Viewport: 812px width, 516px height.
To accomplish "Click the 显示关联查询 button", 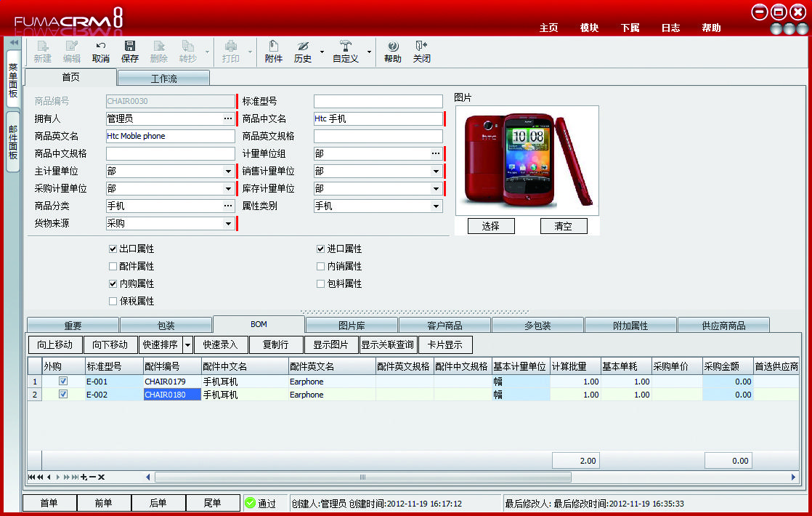I will (x=387, y=344).
